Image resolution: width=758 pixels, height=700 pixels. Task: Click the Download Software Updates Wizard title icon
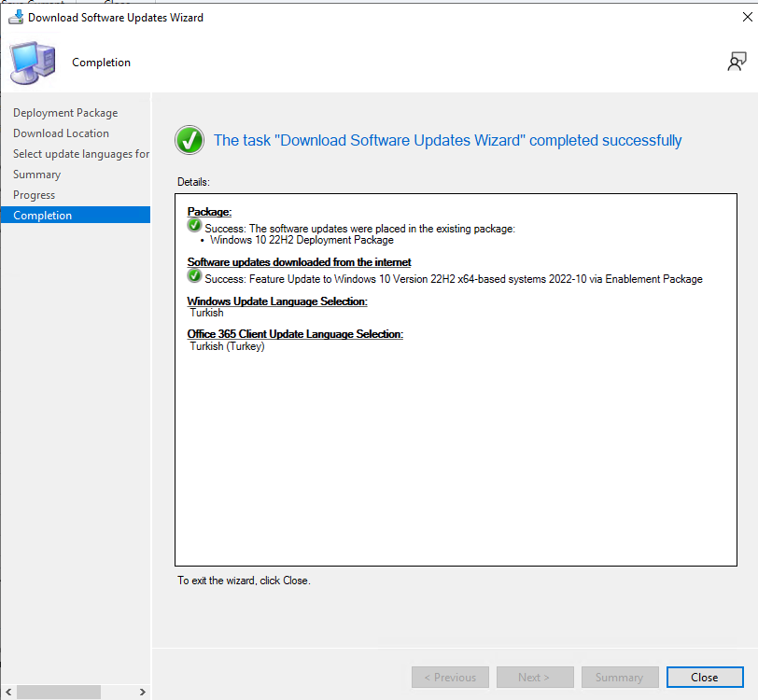click(x=16, y=17)
